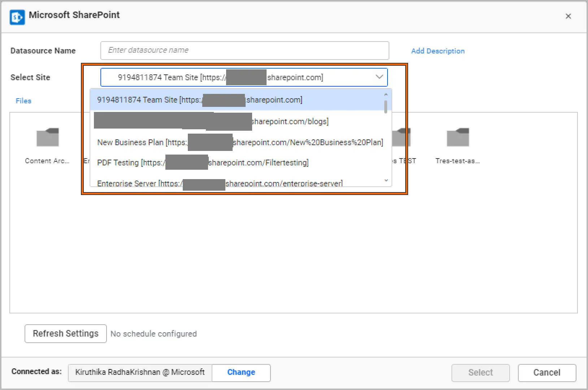
Task: Click the site list scrollbar thumb
Action: tap(386, 106)
